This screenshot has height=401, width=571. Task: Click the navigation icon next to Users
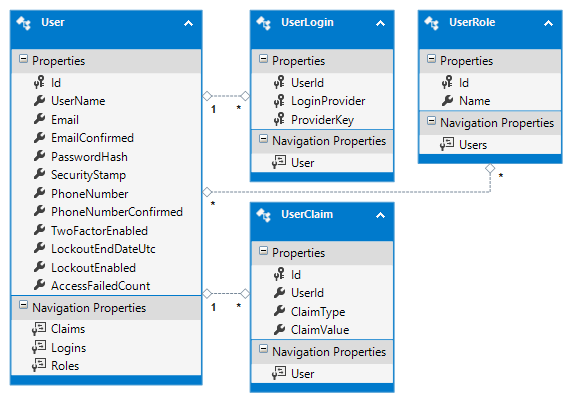tap(447, 144)
